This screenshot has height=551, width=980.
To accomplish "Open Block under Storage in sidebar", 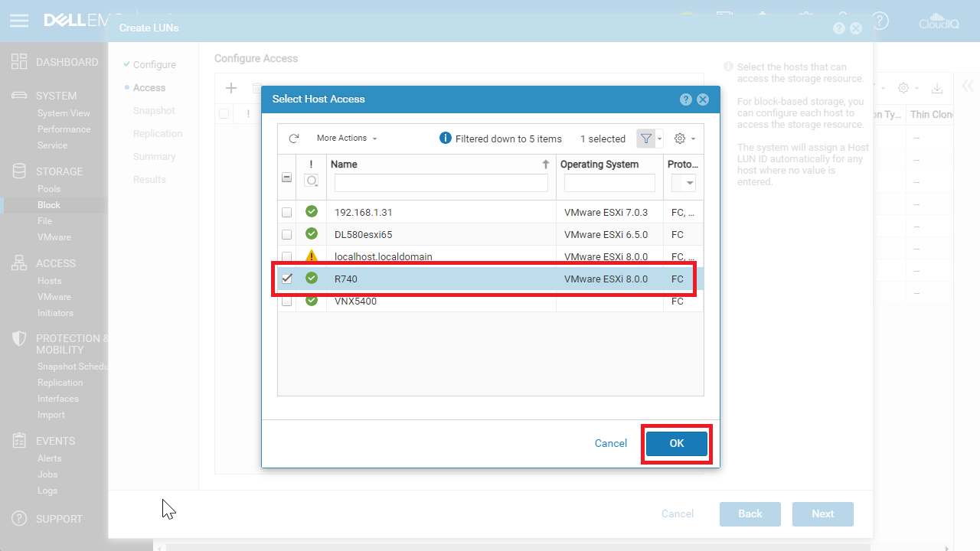I will [x=49, y=205].
